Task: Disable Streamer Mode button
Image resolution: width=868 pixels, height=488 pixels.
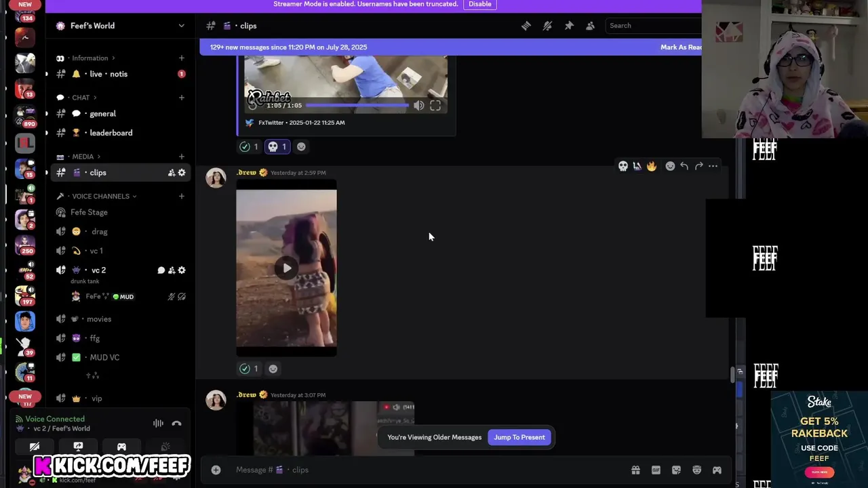Action: click(479, 4)
